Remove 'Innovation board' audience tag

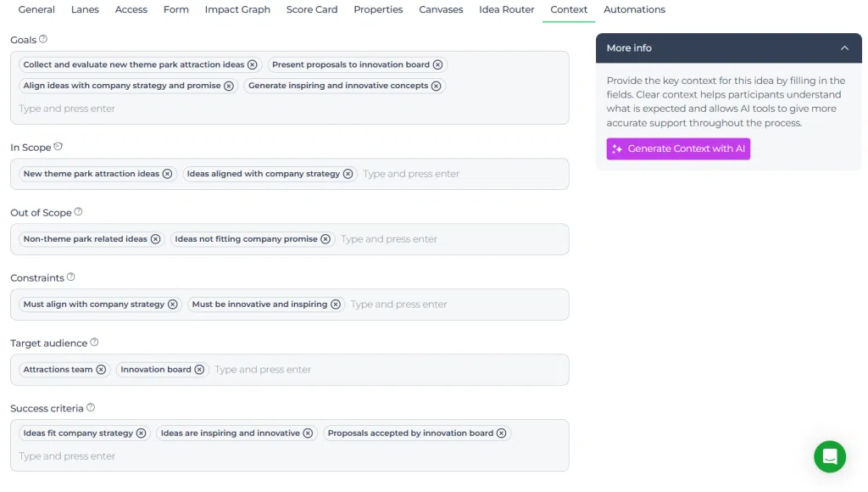(x=199, y=370)
